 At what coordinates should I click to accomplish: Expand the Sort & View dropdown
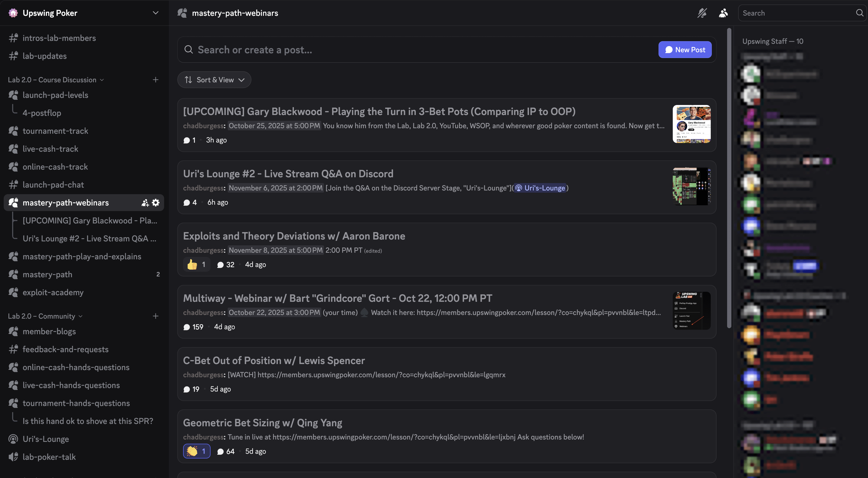pyautogui.click(x=214, y=79)
